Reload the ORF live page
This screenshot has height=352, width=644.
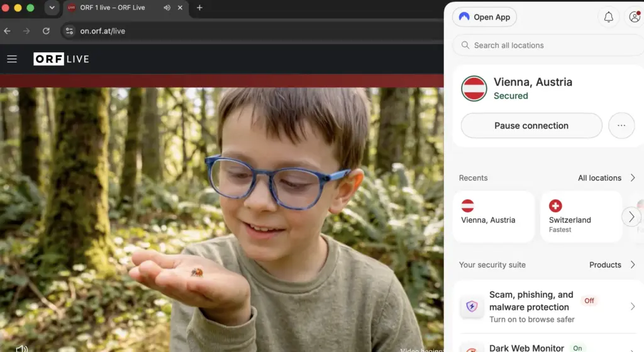coord(46,31)
